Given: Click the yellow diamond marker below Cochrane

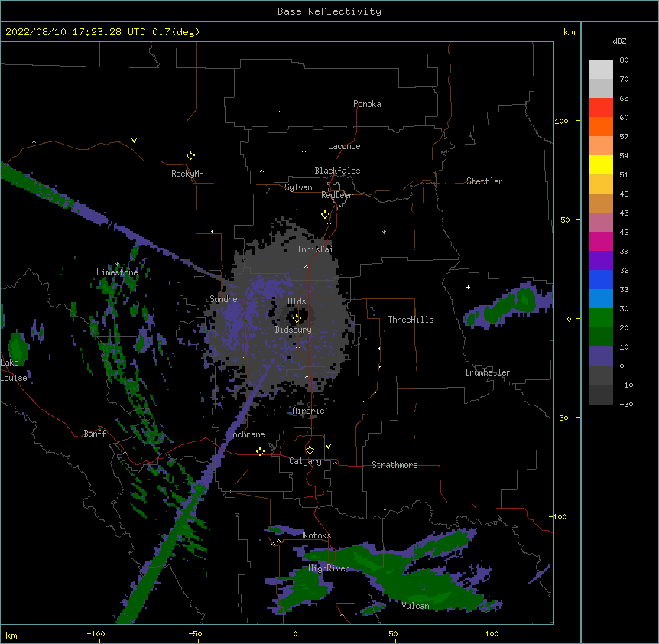Looking at the screenshot, I should pyautogui.click(x=260, y=451).
